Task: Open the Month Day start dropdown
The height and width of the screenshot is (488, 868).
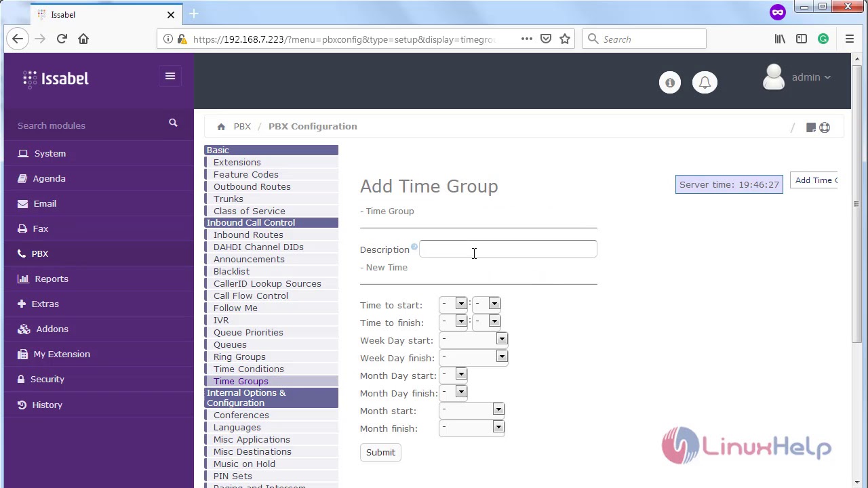Action: [x=453, y=374]
